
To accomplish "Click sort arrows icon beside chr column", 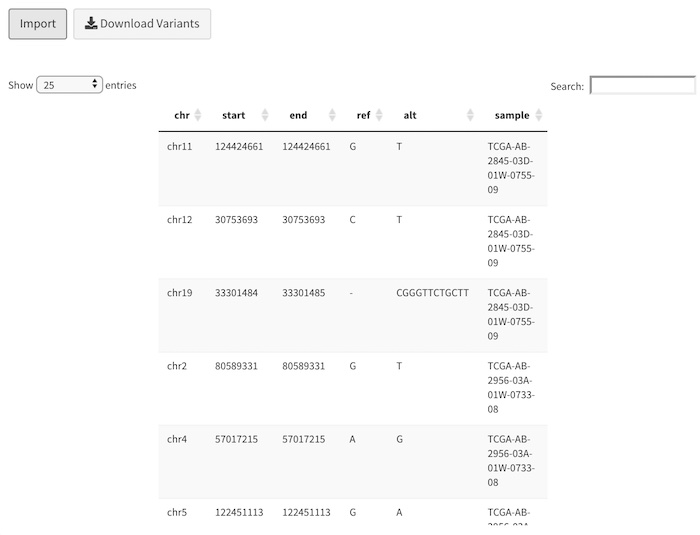I will coord(198,116).
